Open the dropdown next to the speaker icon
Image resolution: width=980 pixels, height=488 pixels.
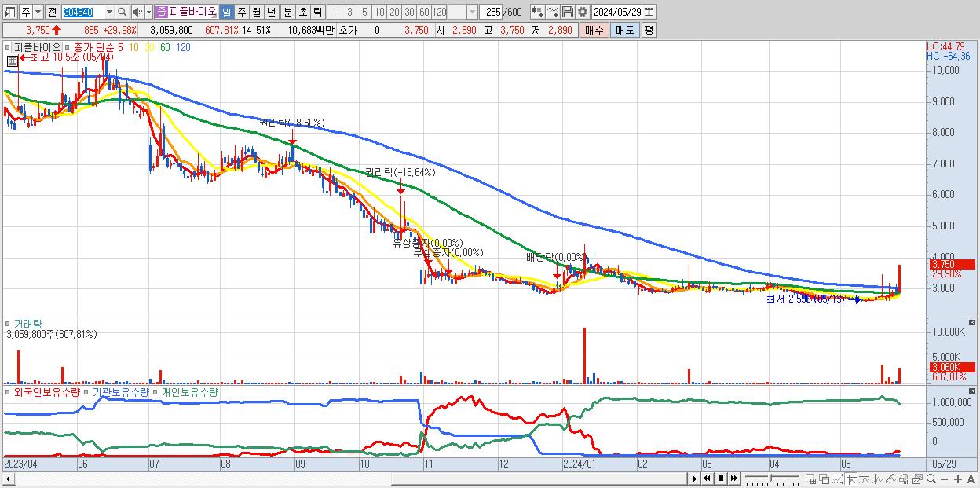point(148,12)
